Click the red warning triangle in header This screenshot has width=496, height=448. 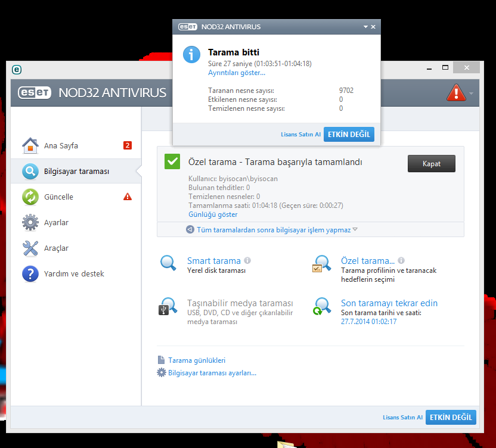coord(456,92)
